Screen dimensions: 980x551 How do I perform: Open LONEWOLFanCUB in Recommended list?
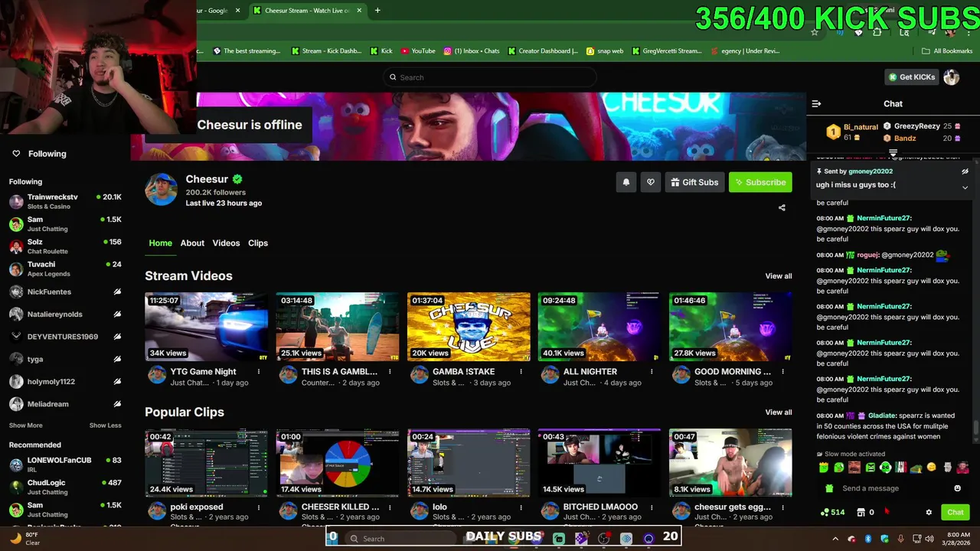tap(65, 465)
